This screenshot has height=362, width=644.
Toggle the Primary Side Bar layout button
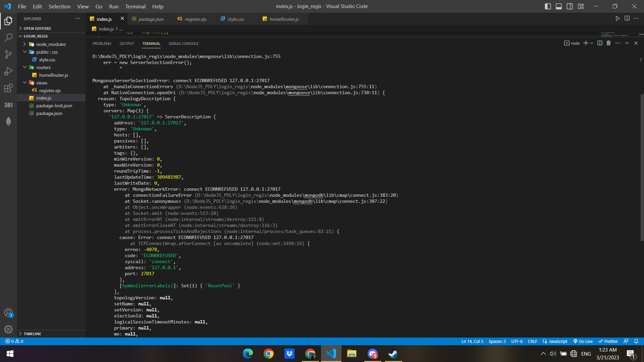[x=548, y=6]
